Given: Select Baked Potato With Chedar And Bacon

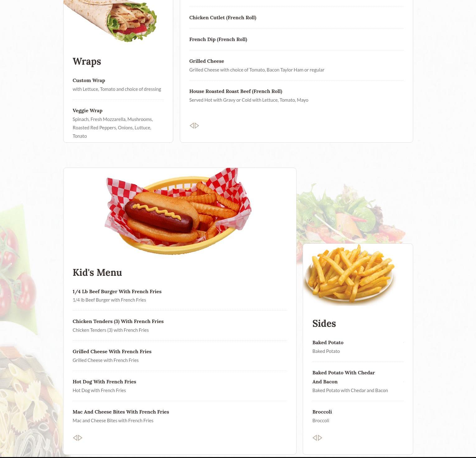Looking at the screenshot, I should (358, 381).
